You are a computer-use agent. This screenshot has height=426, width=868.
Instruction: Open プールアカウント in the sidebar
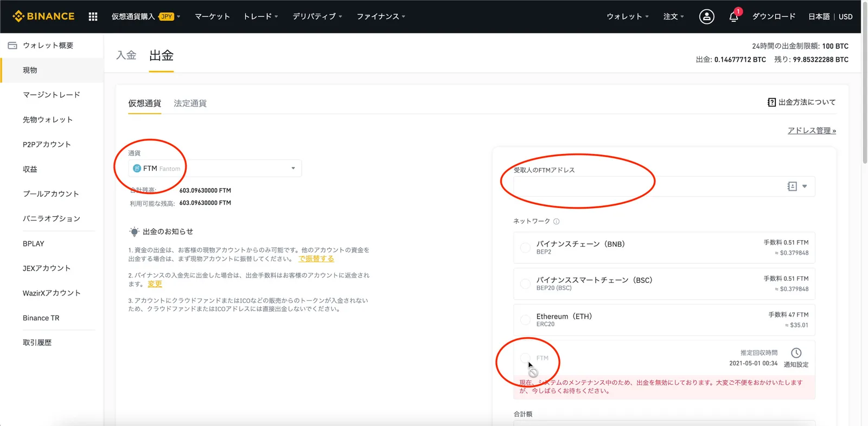tap(52, 194)
